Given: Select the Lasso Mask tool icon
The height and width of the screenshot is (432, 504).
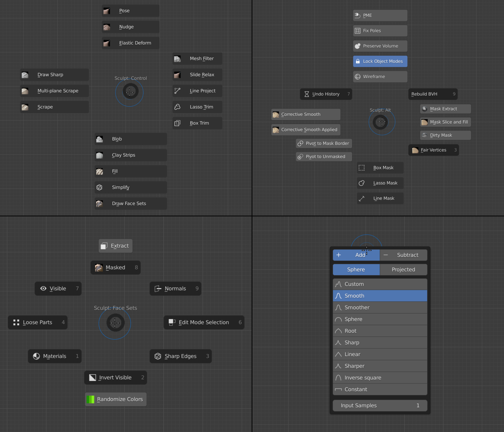Looking at the screenshot, I should point(361,183).
